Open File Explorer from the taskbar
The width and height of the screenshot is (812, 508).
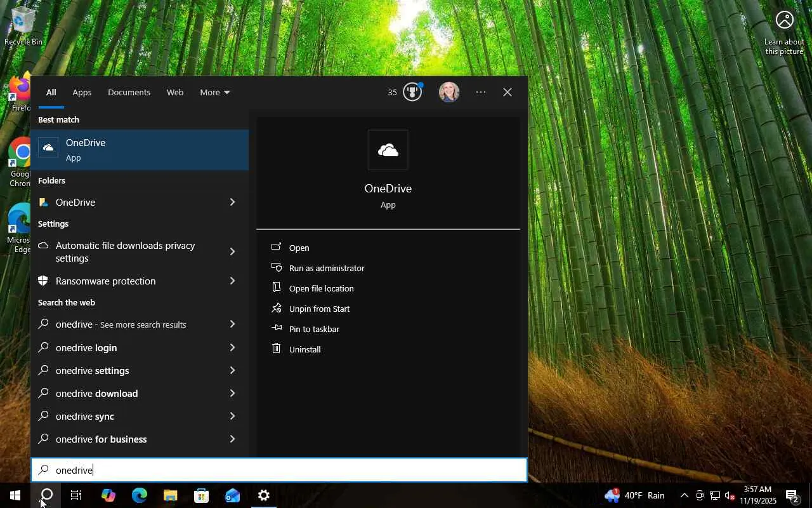170,495
